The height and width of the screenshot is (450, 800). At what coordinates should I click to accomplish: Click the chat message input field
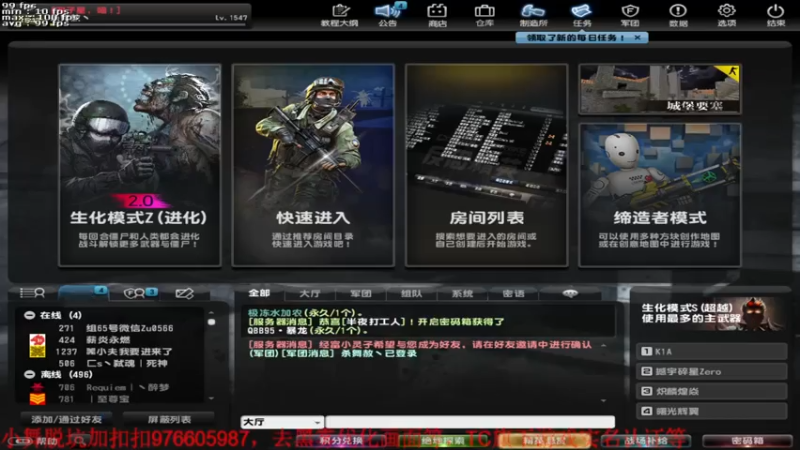(470, 422)
